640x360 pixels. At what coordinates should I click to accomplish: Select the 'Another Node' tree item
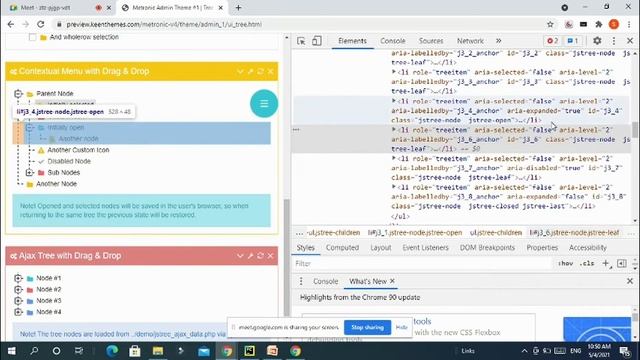[56, 184]
